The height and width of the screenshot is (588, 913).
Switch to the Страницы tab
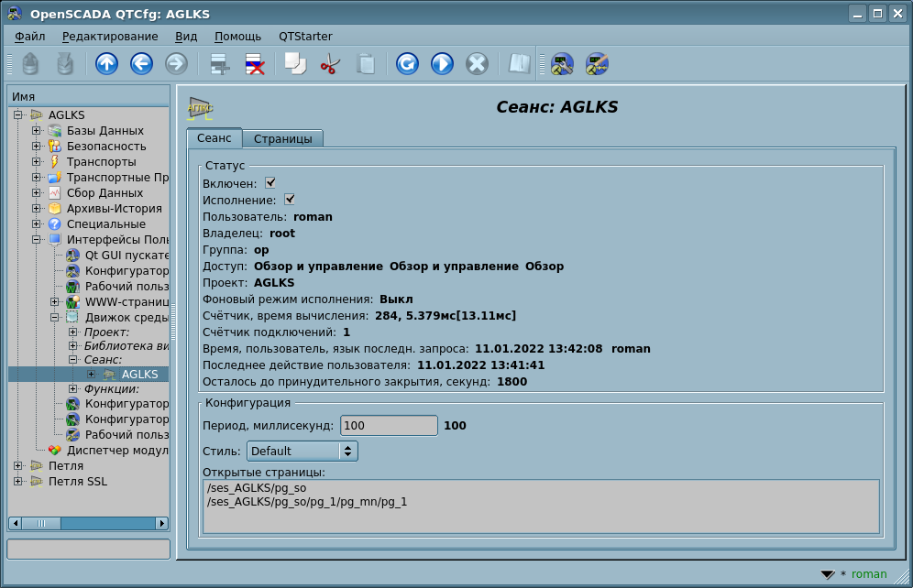282,139
